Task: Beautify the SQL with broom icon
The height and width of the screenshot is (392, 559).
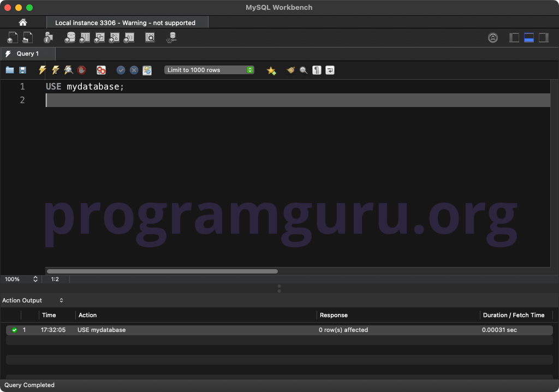Action: [291, 70]
